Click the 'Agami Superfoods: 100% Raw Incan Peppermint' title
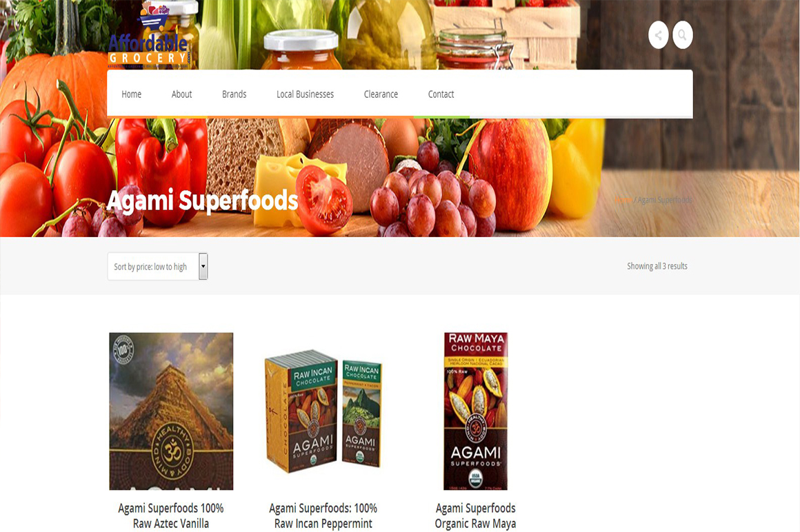The height and width of the screenshot is (532, 800). pyautogui.click(x=323, y=515)
